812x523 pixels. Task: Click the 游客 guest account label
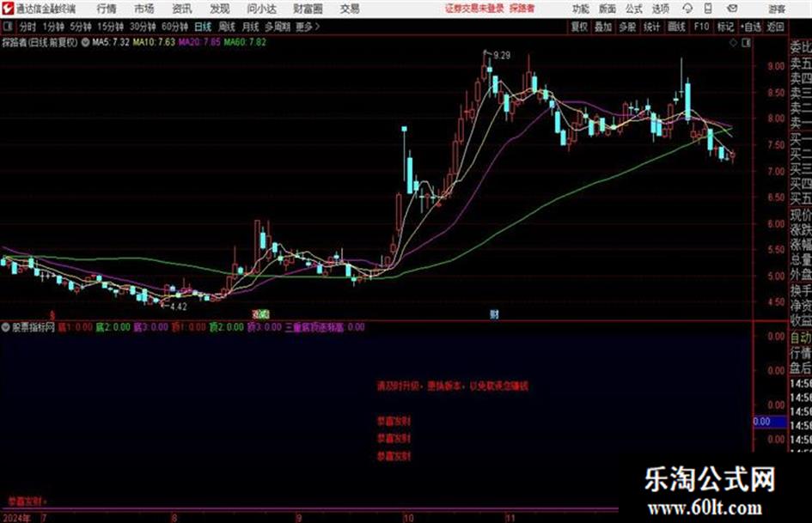(x=776, y=9)
